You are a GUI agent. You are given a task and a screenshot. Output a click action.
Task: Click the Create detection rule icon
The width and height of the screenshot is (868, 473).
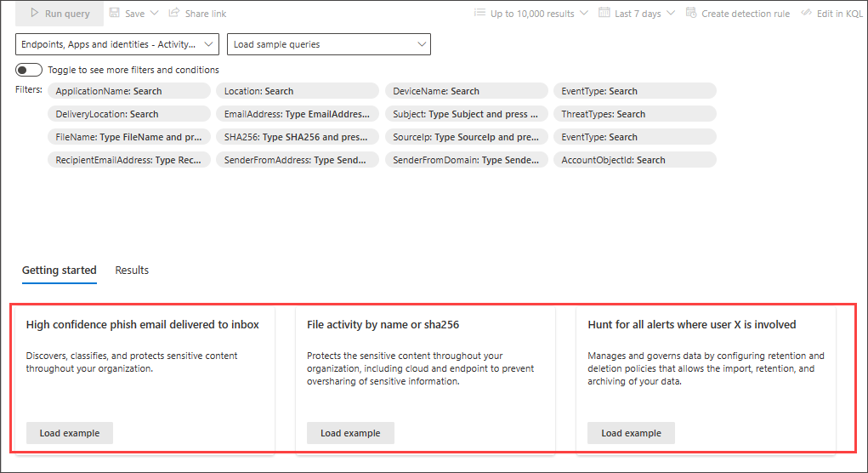691,13
